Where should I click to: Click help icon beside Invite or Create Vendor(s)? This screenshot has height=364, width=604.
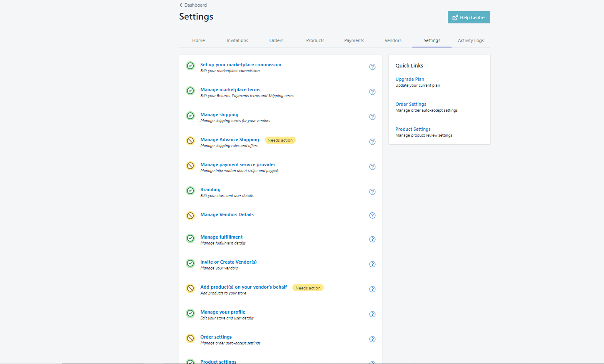pyautogui.click(x=372, y=264)
